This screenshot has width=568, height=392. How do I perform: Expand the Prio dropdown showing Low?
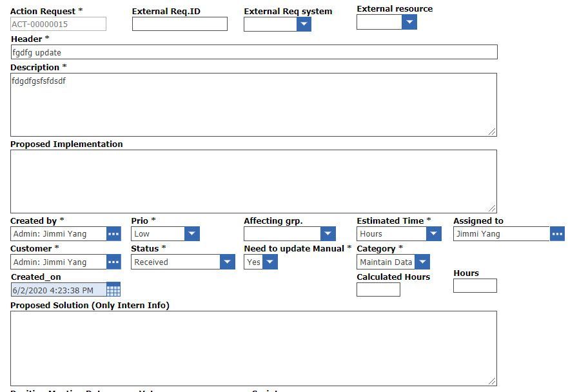click(192, 234)
